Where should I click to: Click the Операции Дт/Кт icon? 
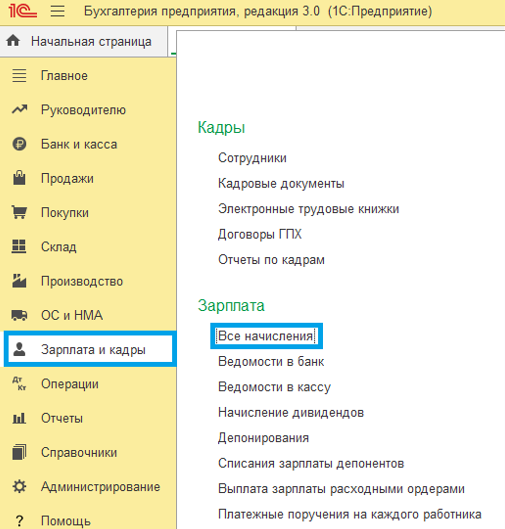point(19,384)
